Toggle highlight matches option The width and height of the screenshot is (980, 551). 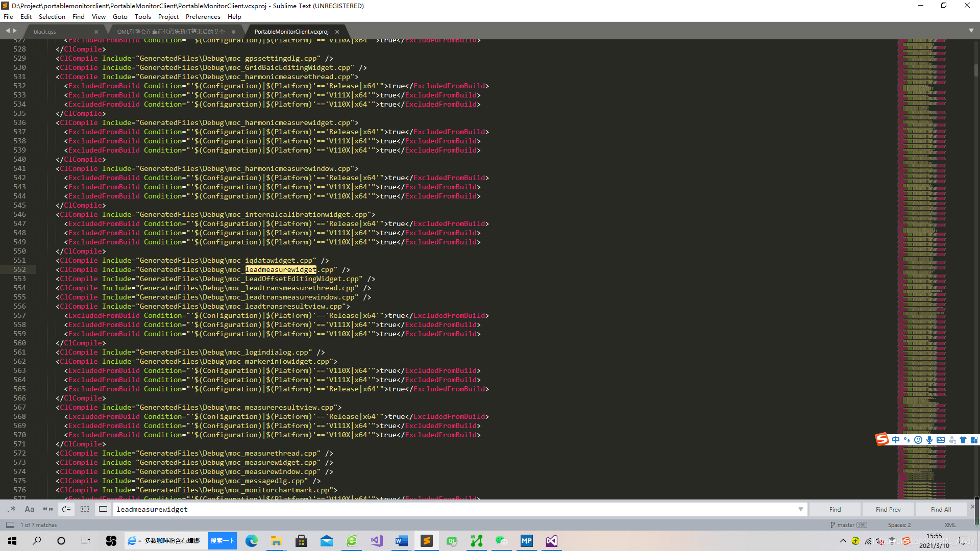coord(103,509)
